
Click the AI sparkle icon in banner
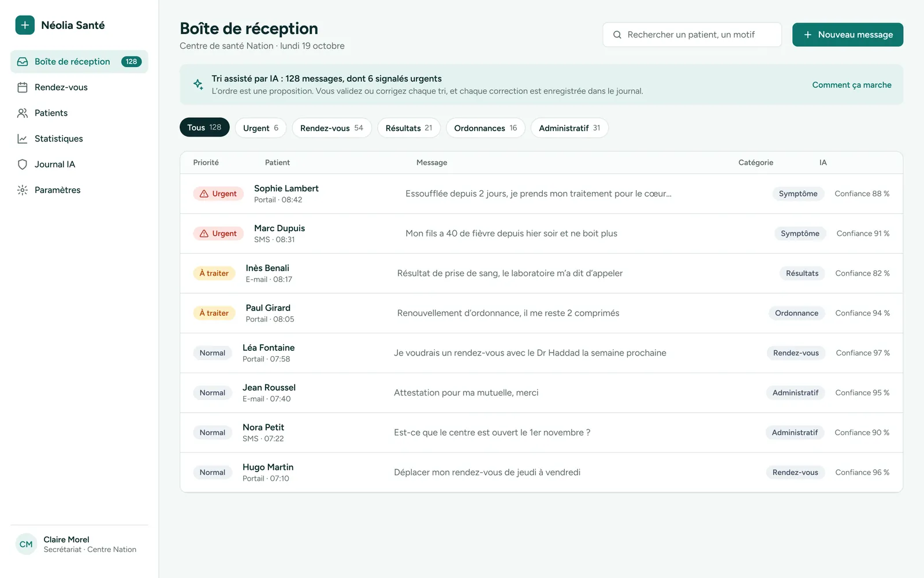coord(198,84)
